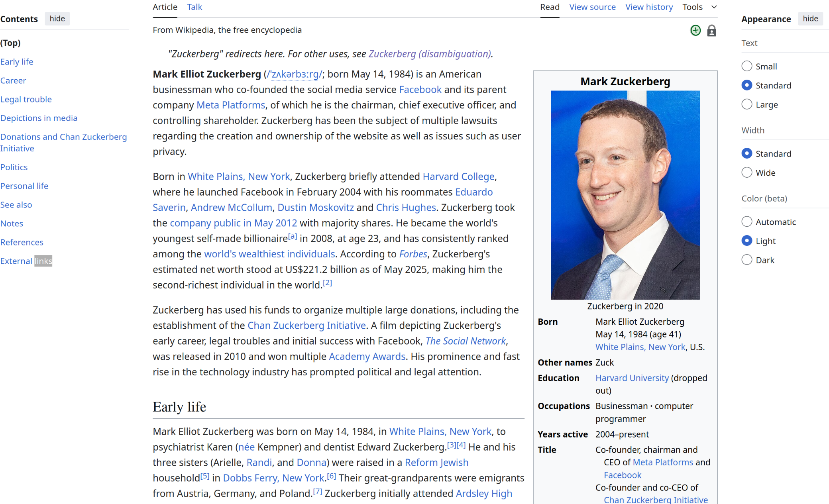
Task: Click reference [7] superscript
Action: (317, 491)
